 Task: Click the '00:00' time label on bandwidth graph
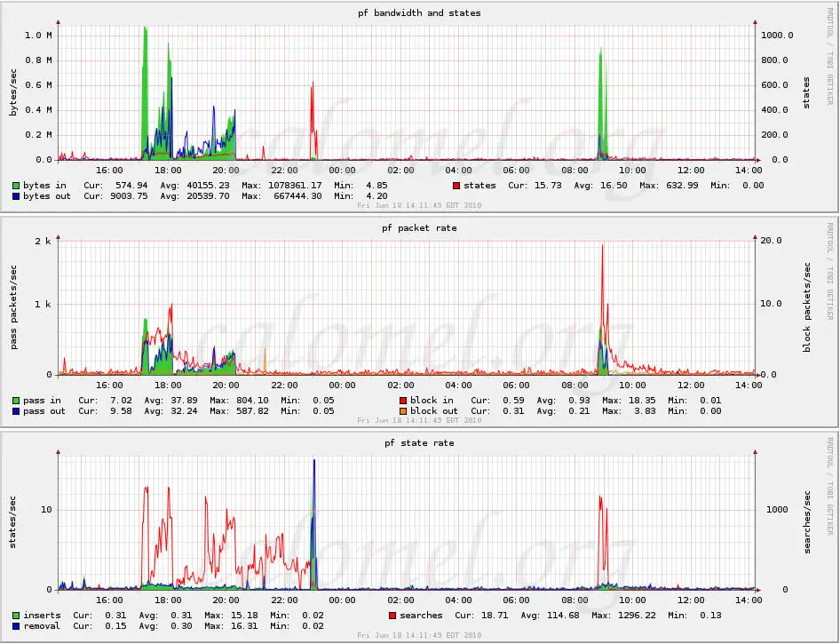coord(342,171)
